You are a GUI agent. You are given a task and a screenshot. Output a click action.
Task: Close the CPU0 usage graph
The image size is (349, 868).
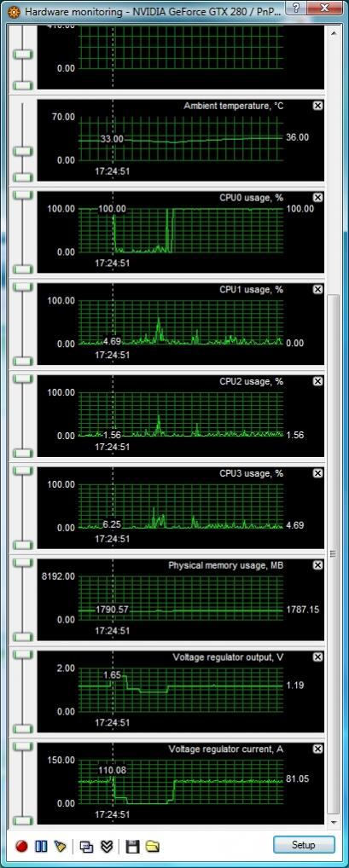click(x=317, y=197)
